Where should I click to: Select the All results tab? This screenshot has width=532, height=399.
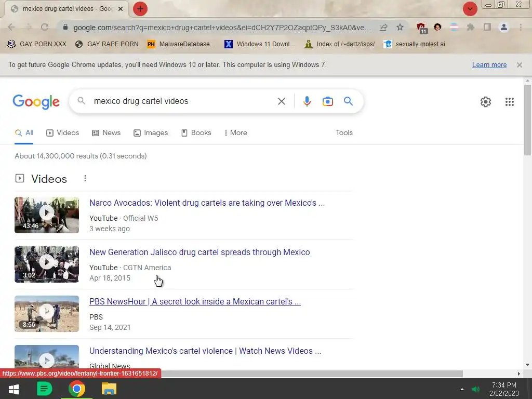pos(24,133)
